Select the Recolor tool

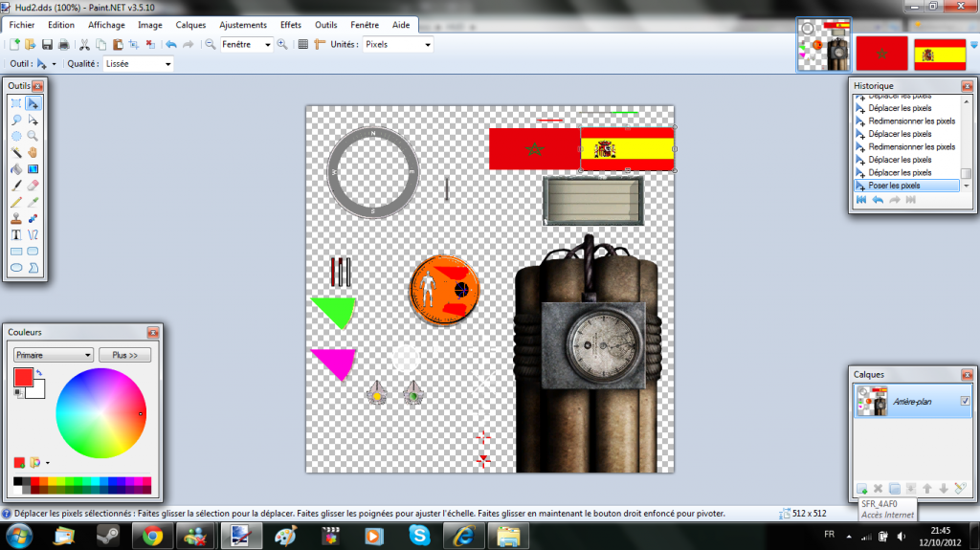[33, 218]
